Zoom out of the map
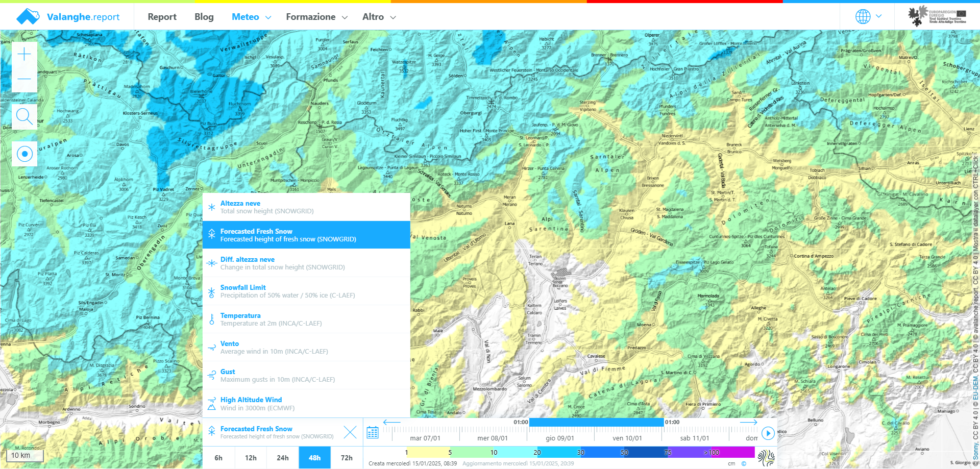 (x=24, y=79)
